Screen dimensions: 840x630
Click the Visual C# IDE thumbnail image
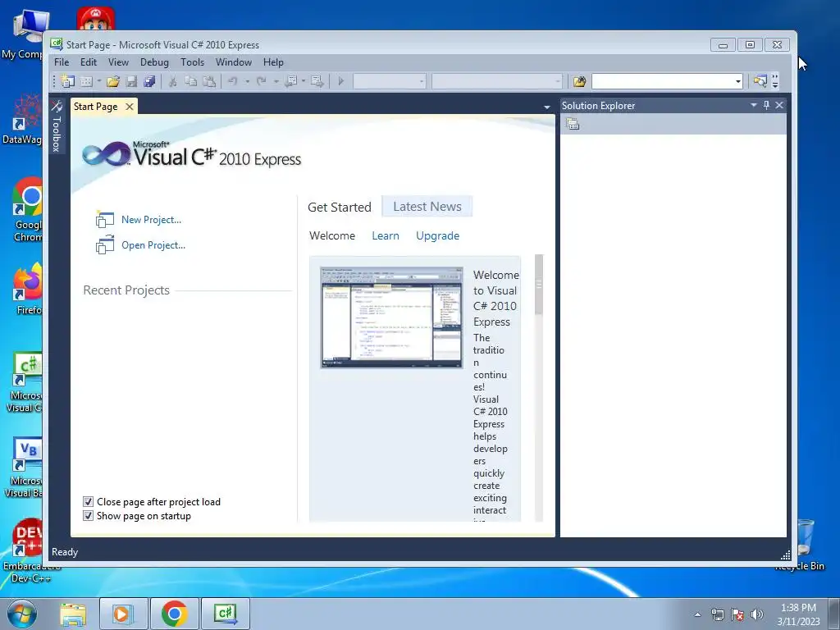point(391,317)
